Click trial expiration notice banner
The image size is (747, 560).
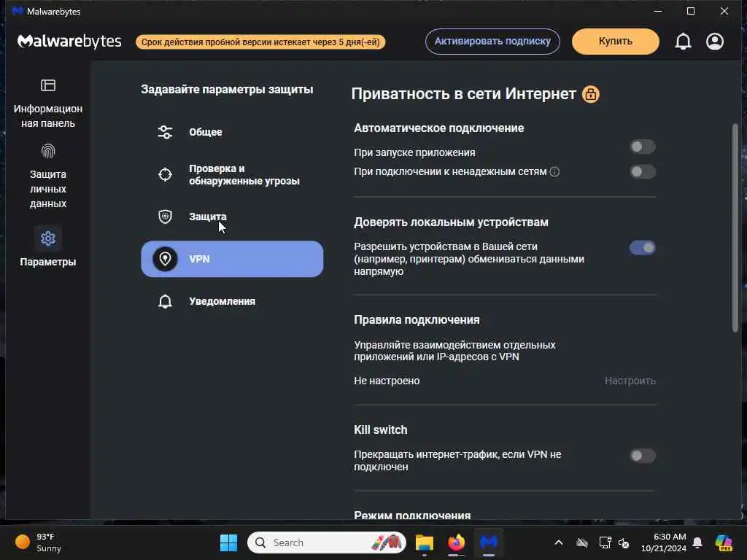[260, 42]
